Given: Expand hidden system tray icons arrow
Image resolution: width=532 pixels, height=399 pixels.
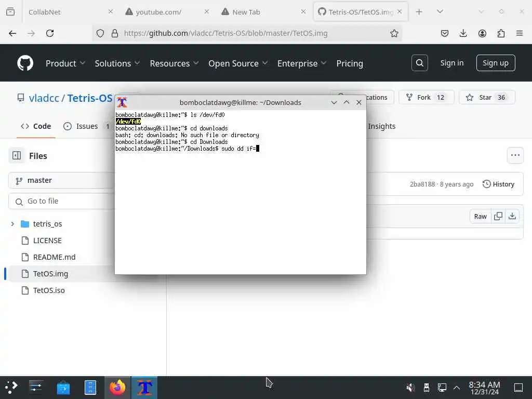Looking at the screenshot, I should (457, 388).
